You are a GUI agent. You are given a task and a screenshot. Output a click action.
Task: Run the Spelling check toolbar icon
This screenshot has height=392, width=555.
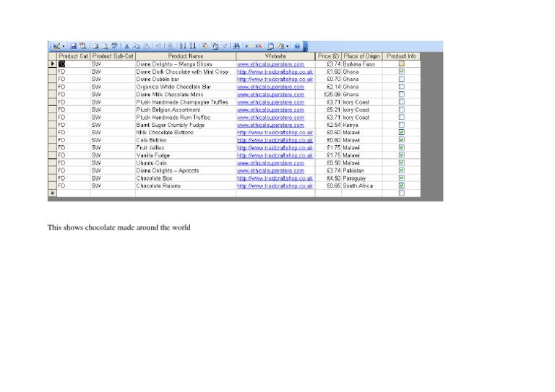114,46
